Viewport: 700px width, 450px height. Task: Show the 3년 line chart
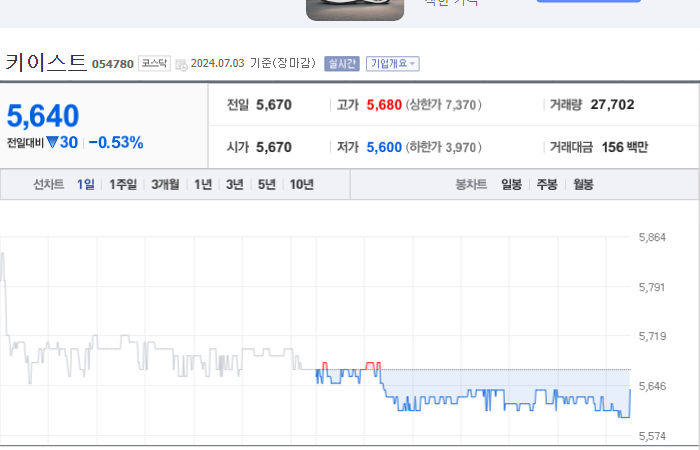pyautogui.click(x=235, y=184)
